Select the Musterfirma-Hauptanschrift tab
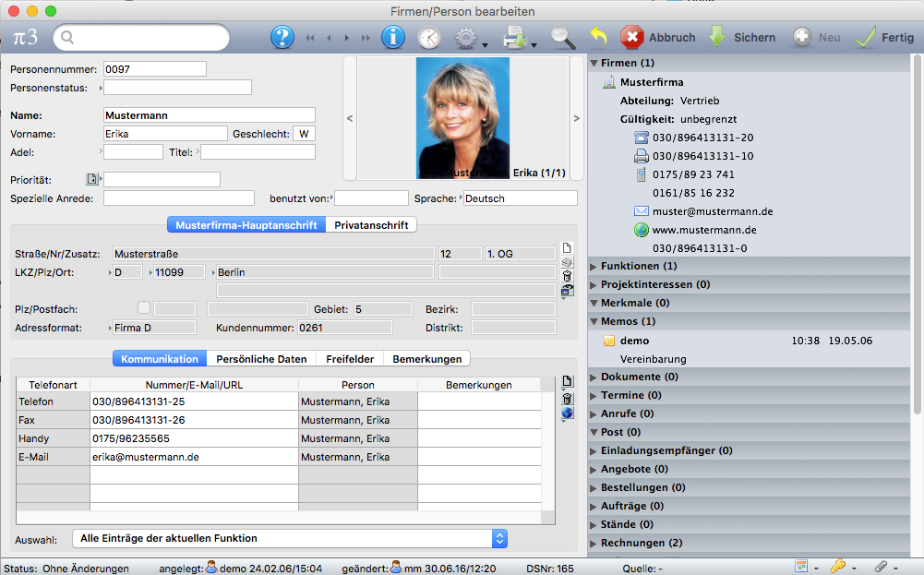This screenshot has height=575, width=924. click(246, 225)
